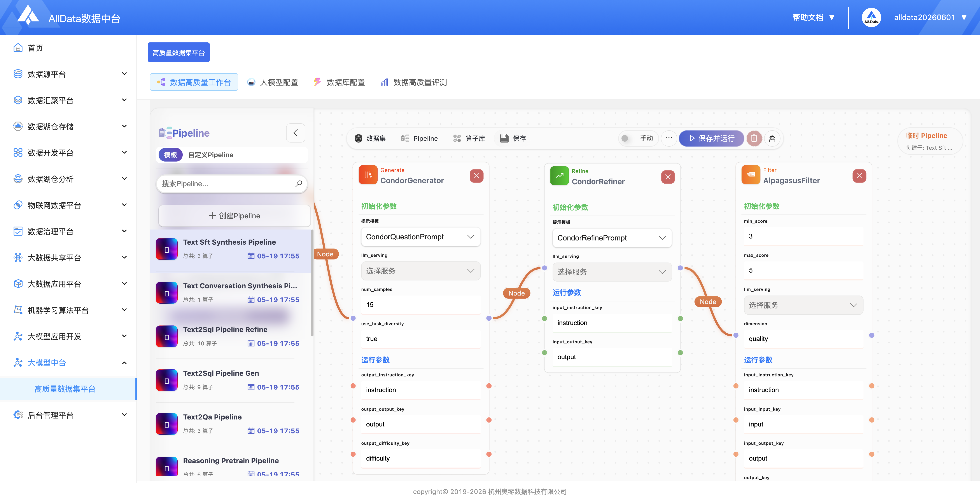980x501 pixels.
Task: Click the Text Sft Synthesis Pipeline thumbnail
Action: pos(167,249)
